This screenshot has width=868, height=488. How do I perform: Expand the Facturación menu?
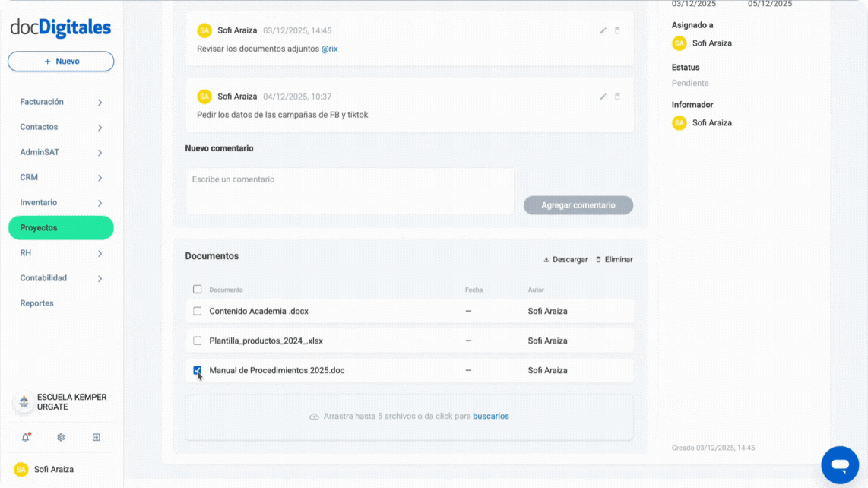61,101
